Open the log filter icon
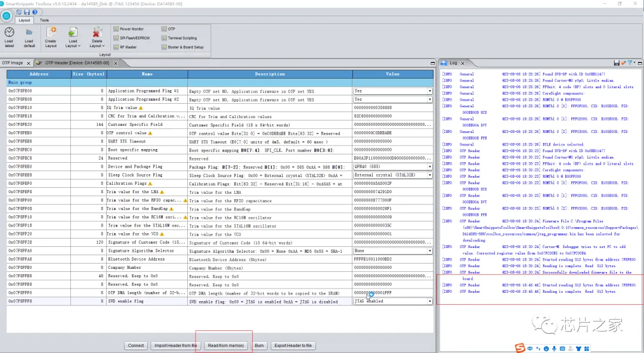The image size is (644, 353). click(630, 63)
